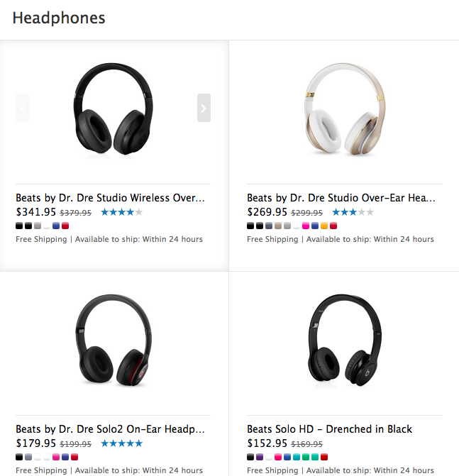Open Beats by Dr. Dre Solo2 On-Ear title link

[110, 429]
